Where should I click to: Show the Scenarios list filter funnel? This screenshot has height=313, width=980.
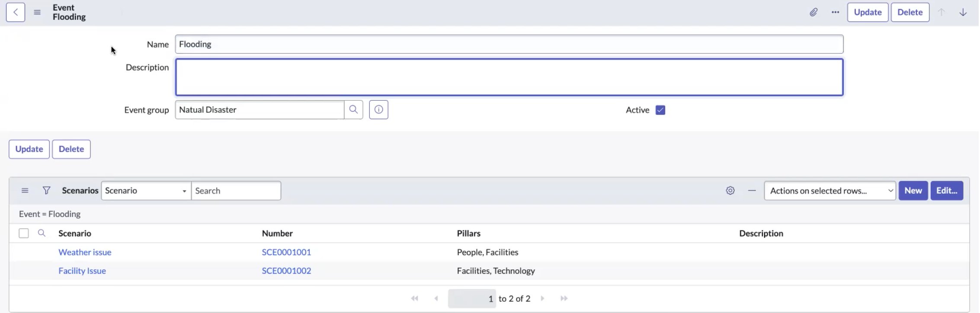coord(46,191)
